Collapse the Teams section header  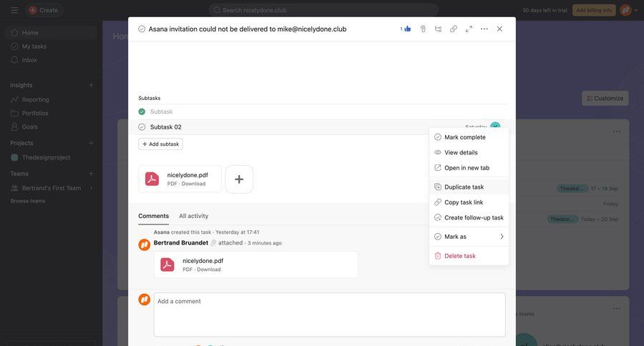tap(19, 174)
